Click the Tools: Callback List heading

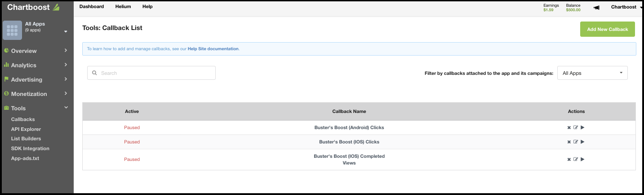112,28
